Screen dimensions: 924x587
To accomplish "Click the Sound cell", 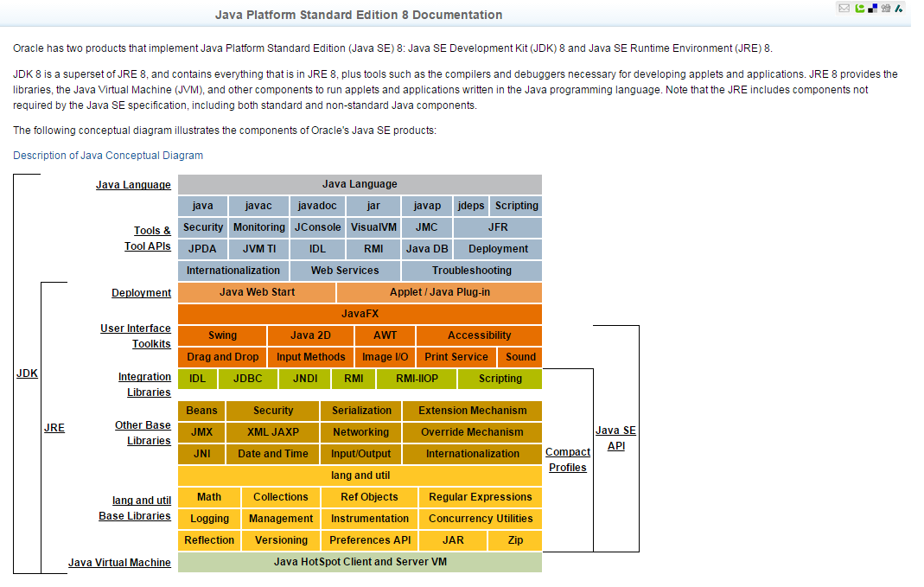I will coord(520,356).
